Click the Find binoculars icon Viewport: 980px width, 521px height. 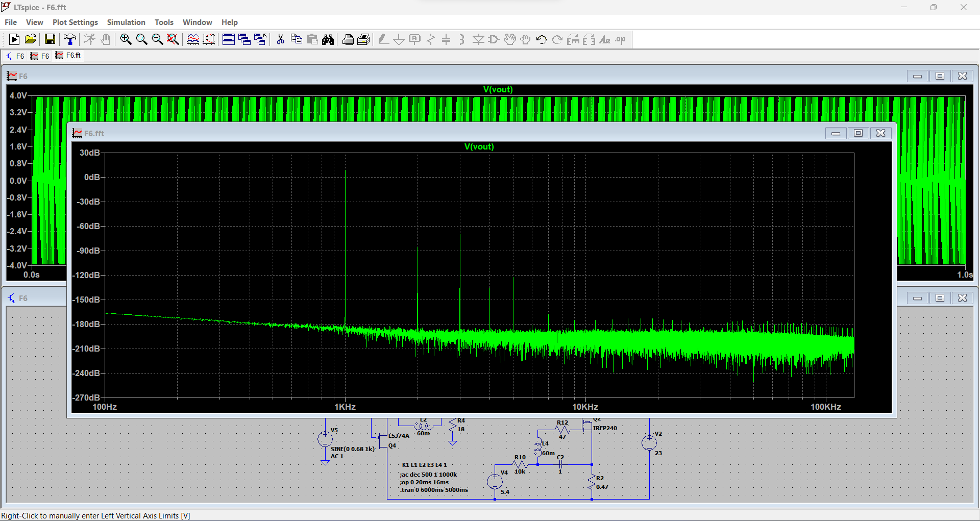click(x=328, y=39)
